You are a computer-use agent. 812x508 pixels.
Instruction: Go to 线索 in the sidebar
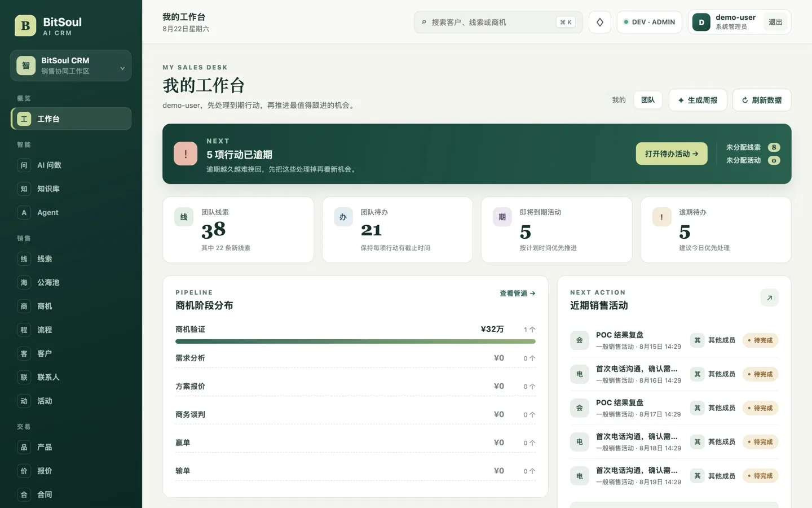(71, 259)
